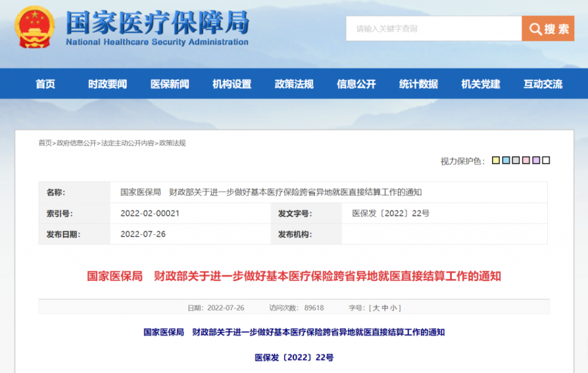Click the national emblem logo

click(34, 27)
